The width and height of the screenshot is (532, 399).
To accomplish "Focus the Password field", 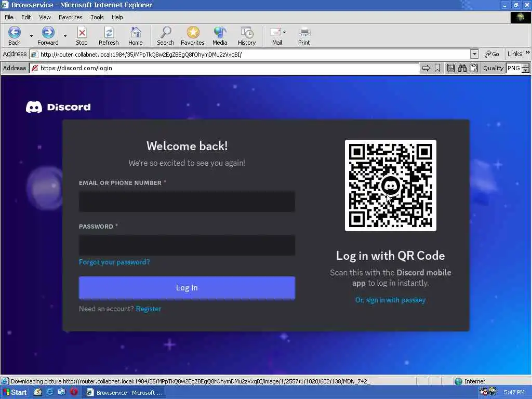I will (x=187, y=245).
